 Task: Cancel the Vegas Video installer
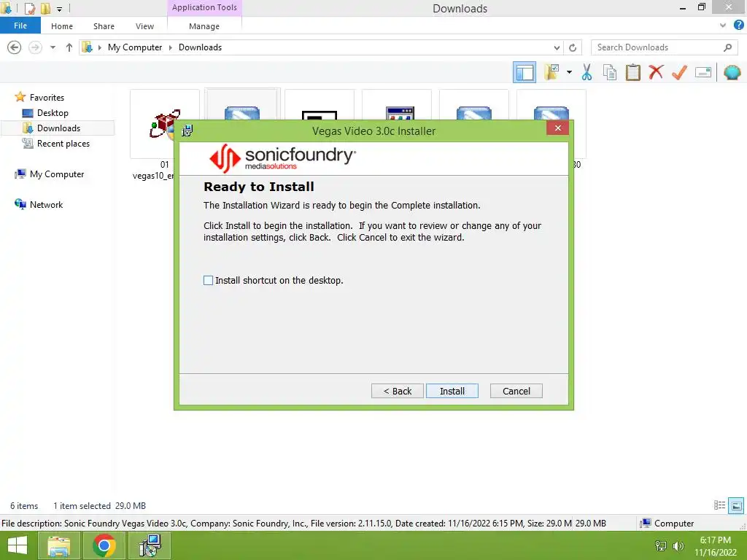pos(516,391)
